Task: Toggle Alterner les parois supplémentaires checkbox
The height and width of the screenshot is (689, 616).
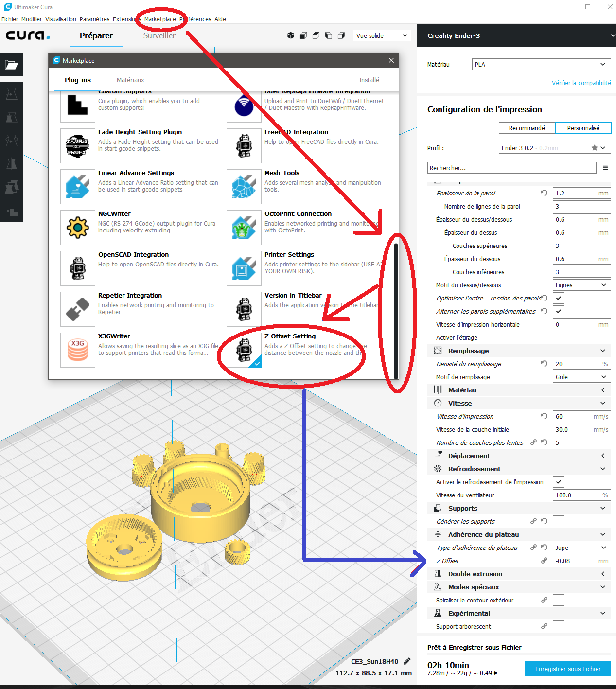Action: pyautogui.click(x=559, y=311)
